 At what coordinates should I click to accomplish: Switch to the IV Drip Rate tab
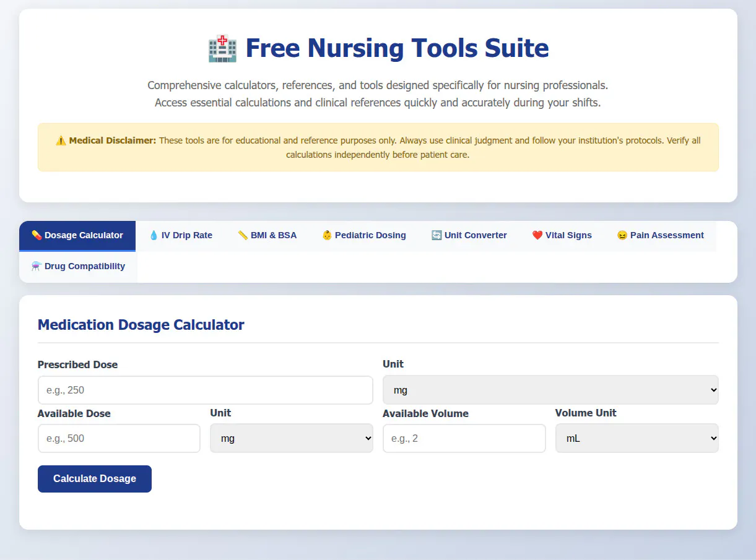(x=181, y=236)
